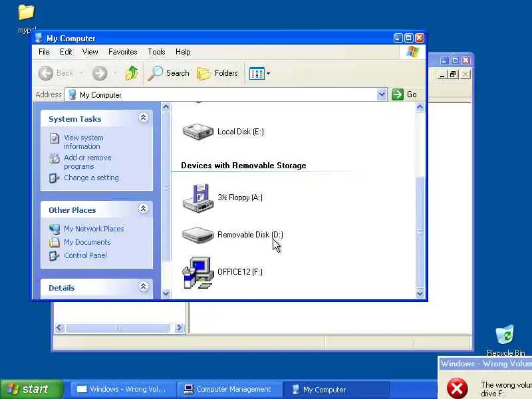Viewport: 532px width, 399px height.
Task: Click the green Go button
Action: pos(404,94)
